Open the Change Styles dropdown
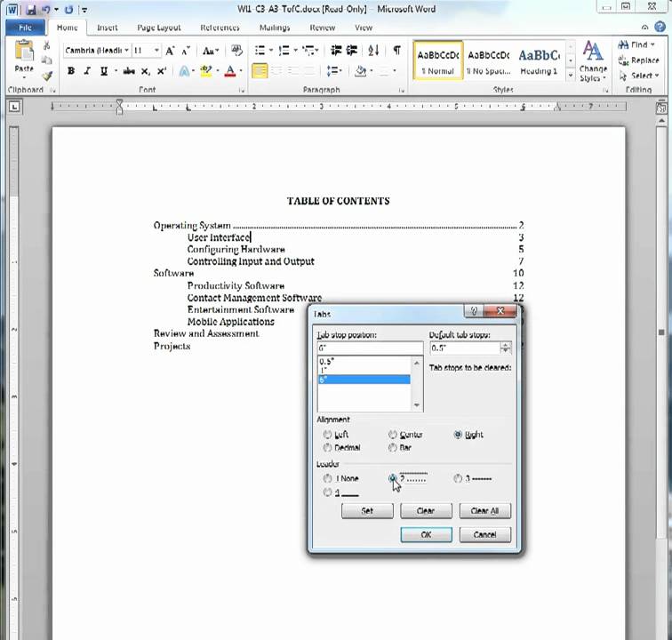This screenshot has height=640, width=672. [x=593, y=60]
